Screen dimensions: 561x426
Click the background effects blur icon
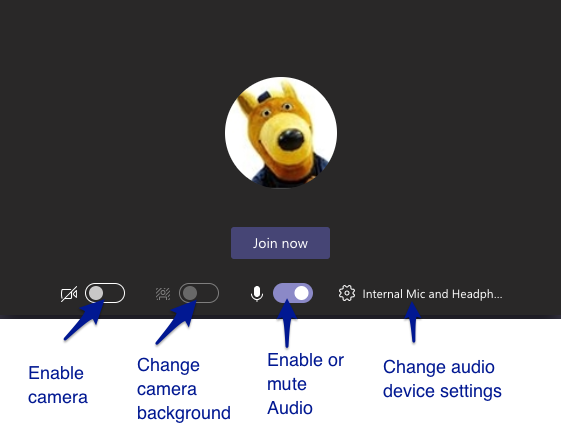pos(163,294)
